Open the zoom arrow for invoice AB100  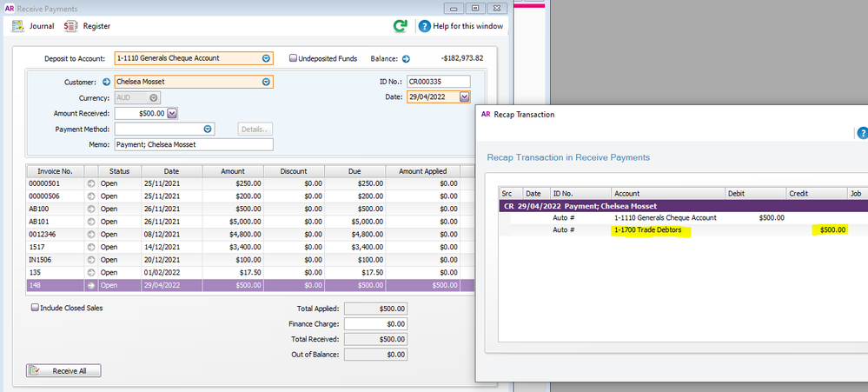[x=90, y=209]
